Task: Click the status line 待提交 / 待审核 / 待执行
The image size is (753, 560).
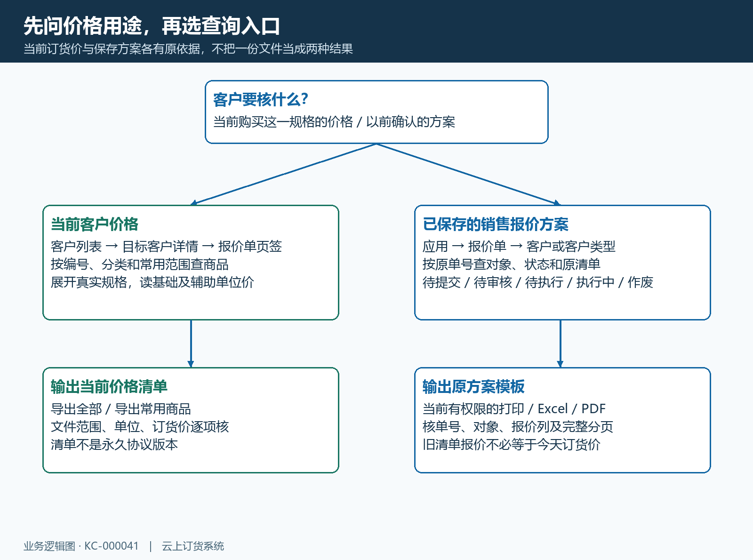Action: click(x=538, y=282)
